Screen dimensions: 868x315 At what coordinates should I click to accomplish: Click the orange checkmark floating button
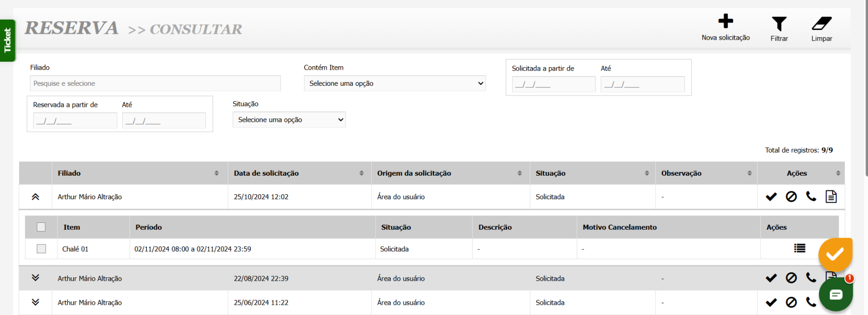coord(835,254)
